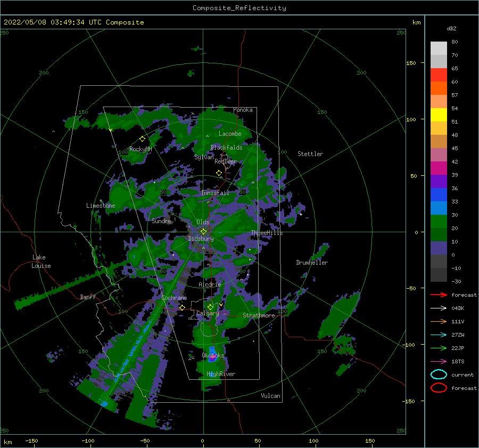Select the yellow diamond marker below Cochrane
479x448 pixels.
click(182, 307)
